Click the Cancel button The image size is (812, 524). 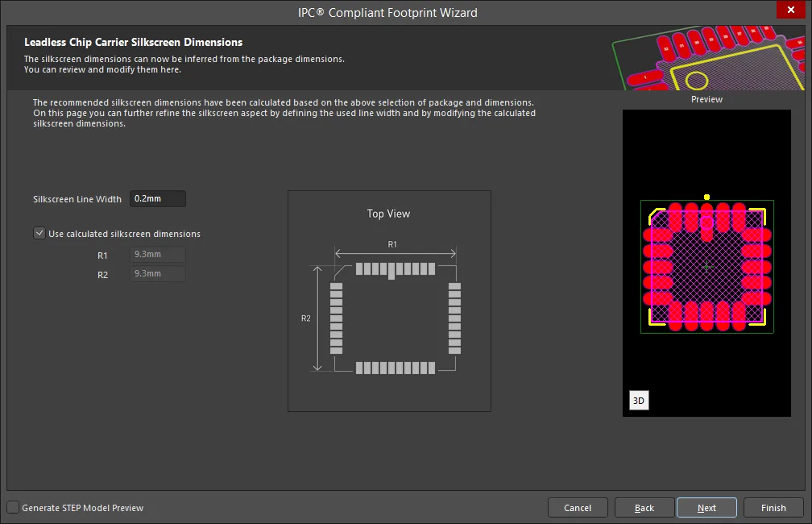pos(578,508)
